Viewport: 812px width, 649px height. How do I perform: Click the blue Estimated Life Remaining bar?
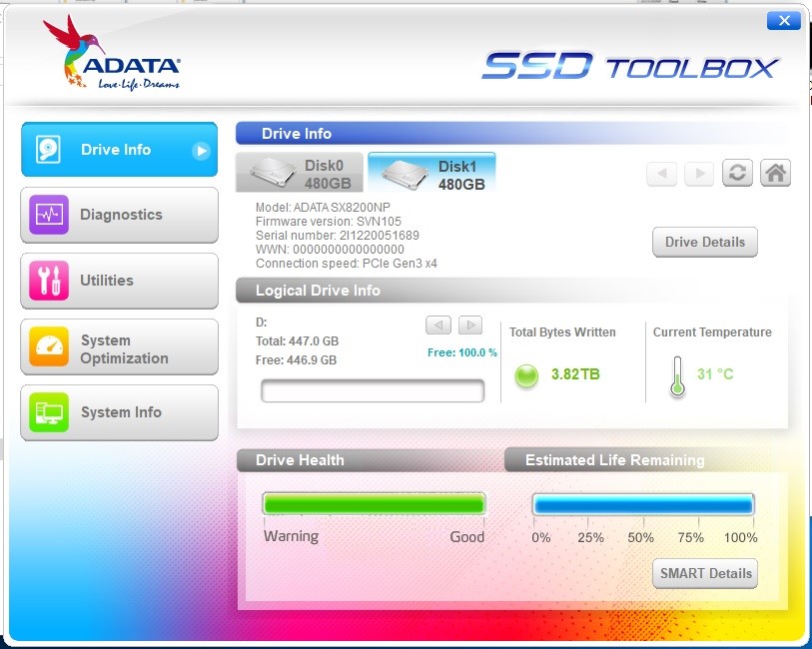click(x=642, y=504)
